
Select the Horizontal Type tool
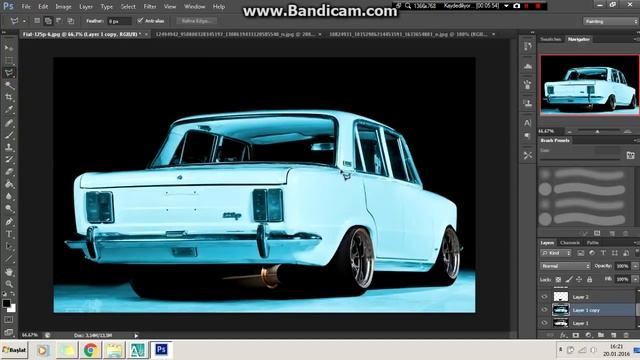pyautogui.click(x=9, y=234)
